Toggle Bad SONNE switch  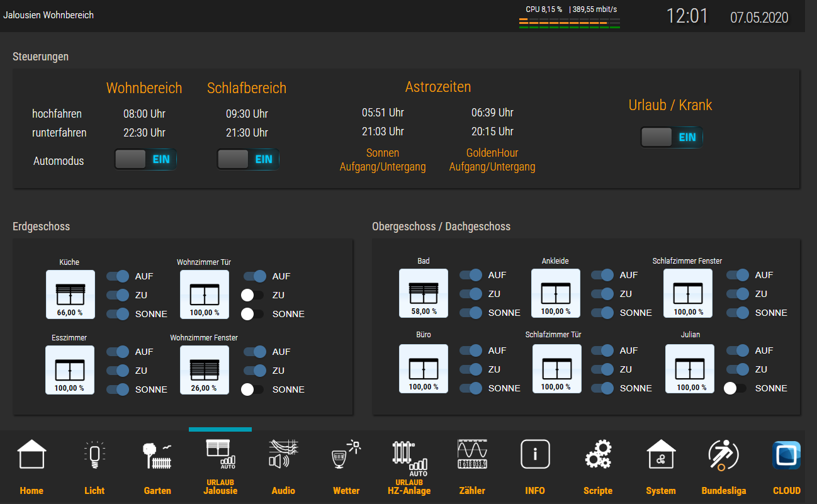pos(471,313)
